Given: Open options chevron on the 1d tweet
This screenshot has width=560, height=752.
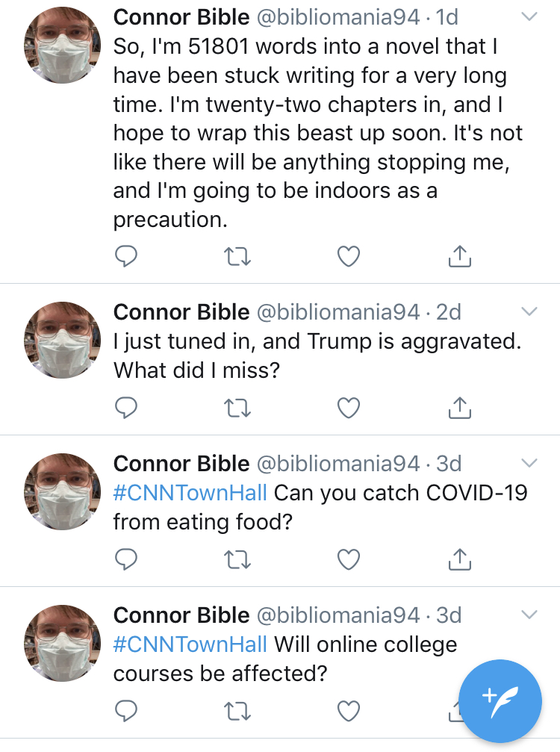Looking at the screenshot, I should [x=529, y=16].
